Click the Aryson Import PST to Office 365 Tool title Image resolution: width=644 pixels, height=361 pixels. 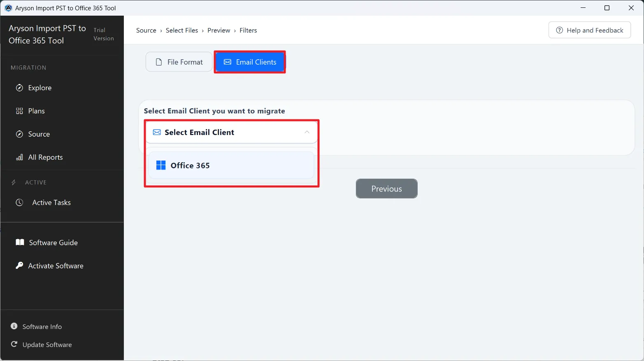click(x=47, y=34)
